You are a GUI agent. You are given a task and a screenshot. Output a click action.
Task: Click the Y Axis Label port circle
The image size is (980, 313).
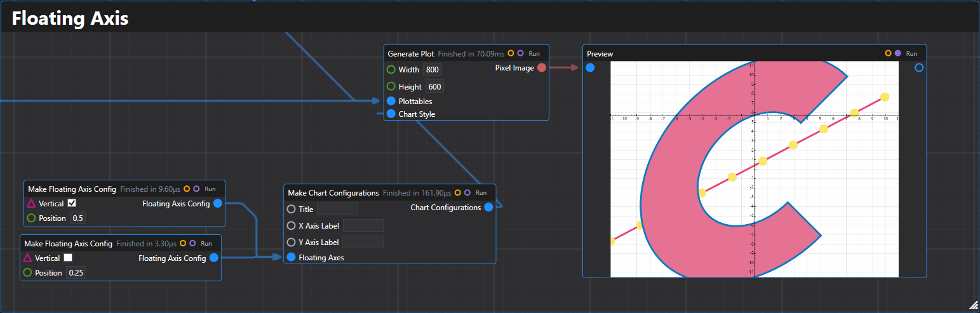click(291, 242)
